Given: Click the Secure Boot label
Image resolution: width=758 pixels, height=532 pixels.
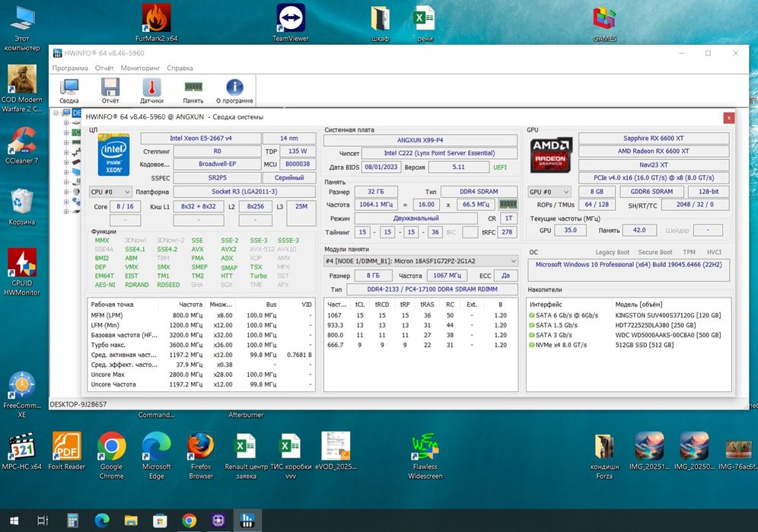Looking at the screenshot, I should 654,253.
